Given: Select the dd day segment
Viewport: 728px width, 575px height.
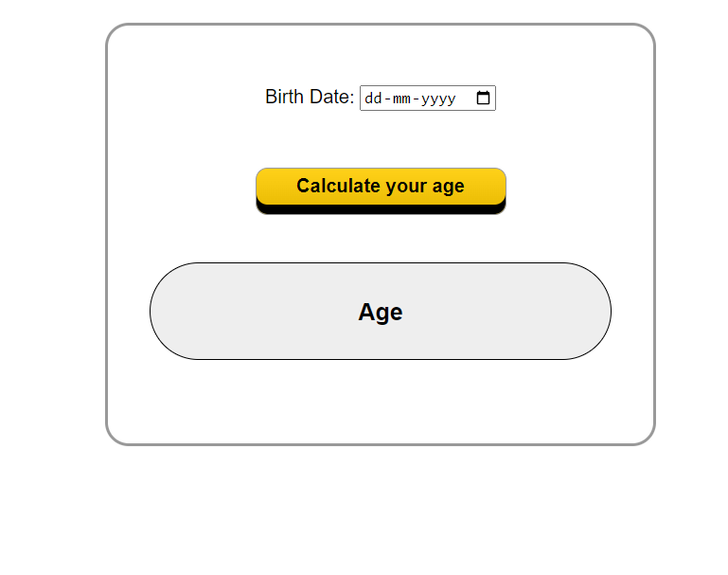Looking at the screenshot, I should pos(373,99).
